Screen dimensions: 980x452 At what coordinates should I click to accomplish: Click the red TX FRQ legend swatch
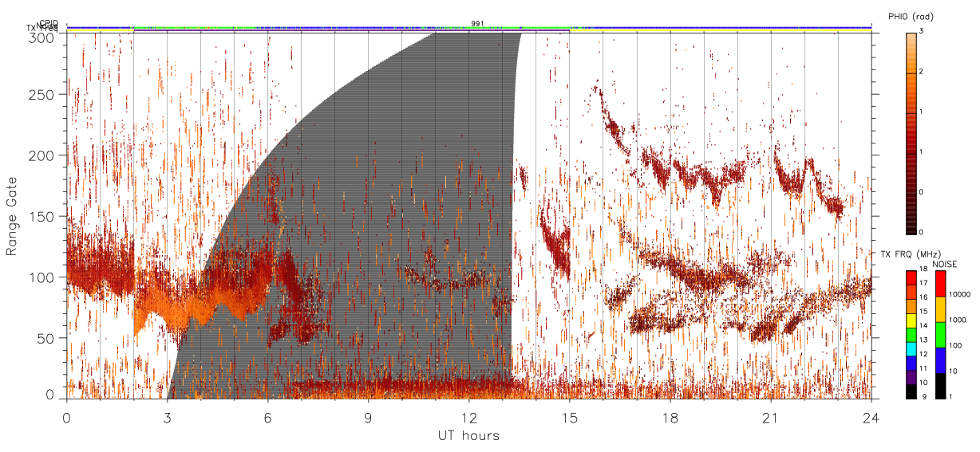[x=911, y=277]
